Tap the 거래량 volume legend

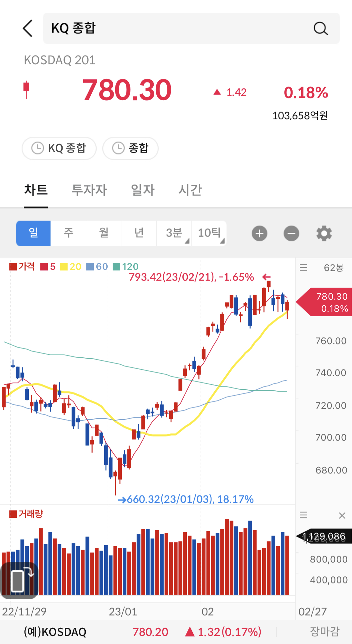[26, 514]
